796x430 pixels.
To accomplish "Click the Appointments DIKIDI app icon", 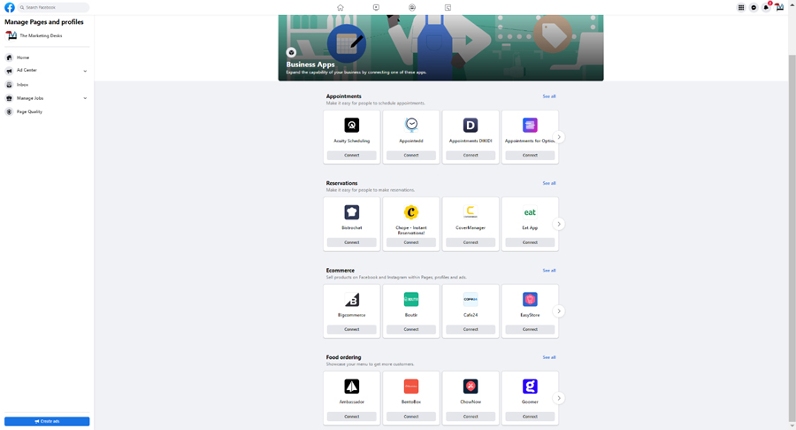I will (x=471, y=125).
